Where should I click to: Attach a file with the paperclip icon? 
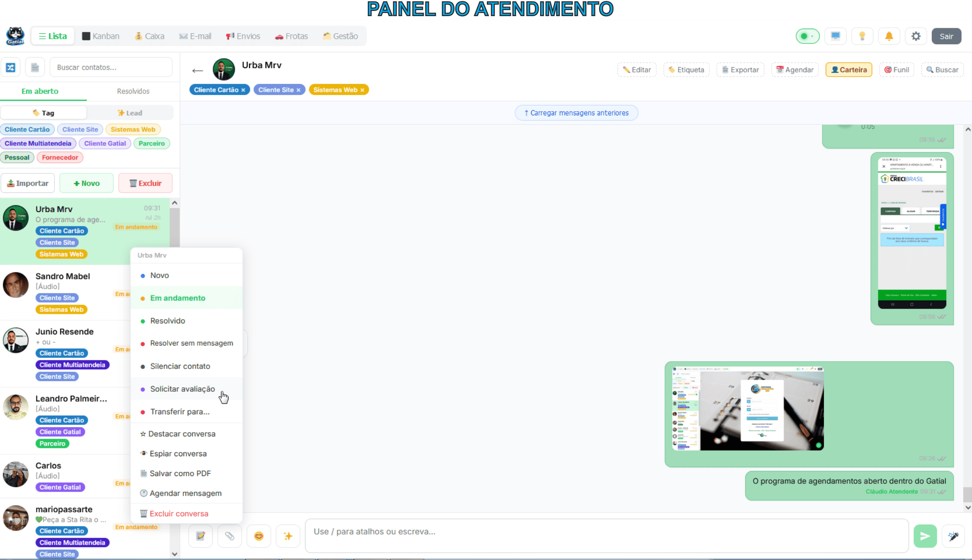[x=230, y=536]
